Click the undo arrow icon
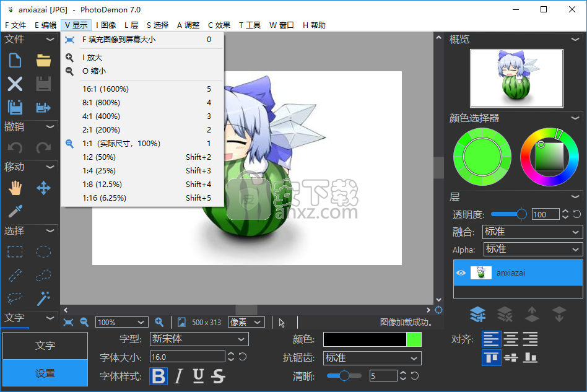 click(x=15, y=148)
